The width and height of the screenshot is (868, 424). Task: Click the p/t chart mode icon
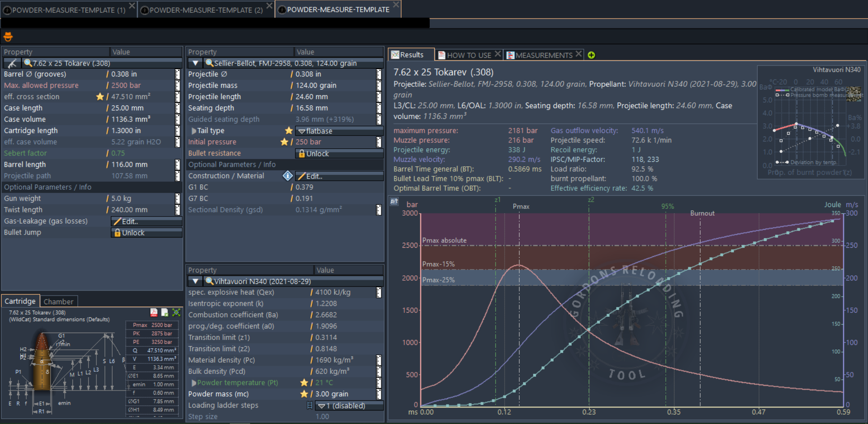(x=394, y=202)
